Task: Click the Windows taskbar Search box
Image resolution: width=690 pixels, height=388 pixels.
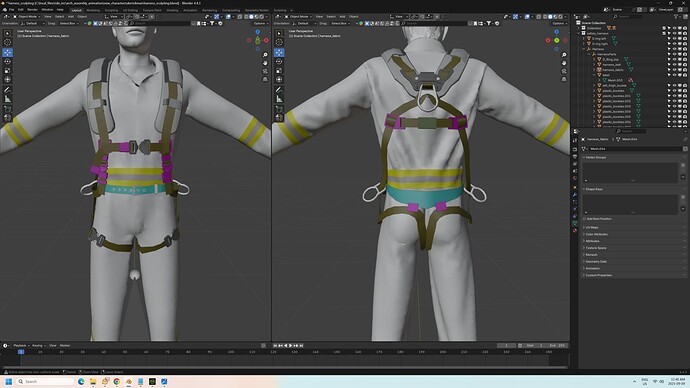Action: tap(44, 381)
